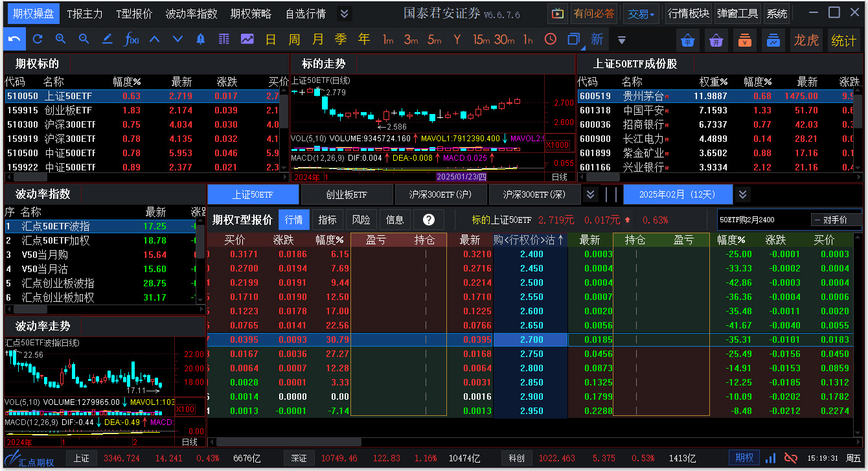Open the alert bell icon
Image resolution: width=868 pixels, height=471 pixels.
pyautogui.click(x=201, y=40)
